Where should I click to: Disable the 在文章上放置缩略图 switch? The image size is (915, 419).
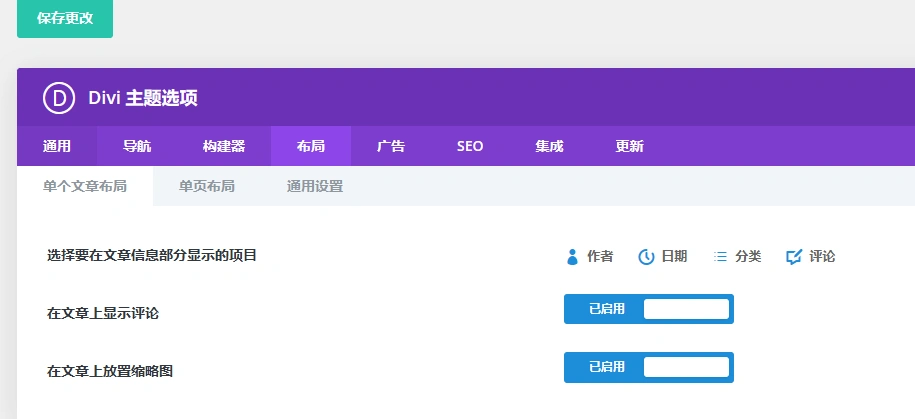(648, 367)
